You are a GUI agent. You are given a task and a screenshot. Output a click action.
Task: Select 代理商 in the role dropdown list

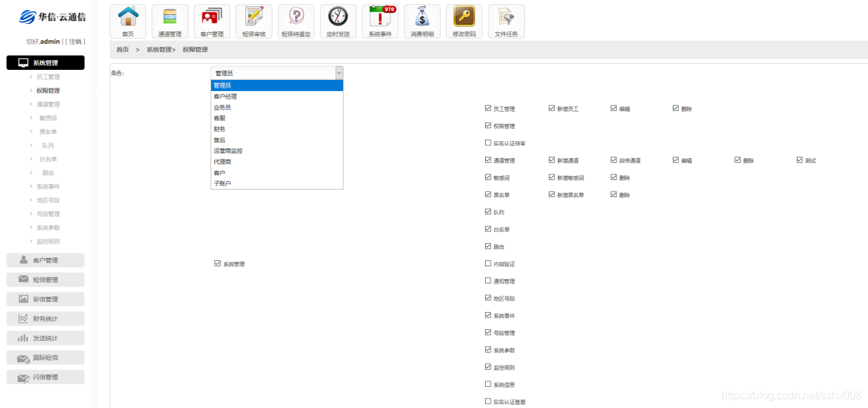277,162
